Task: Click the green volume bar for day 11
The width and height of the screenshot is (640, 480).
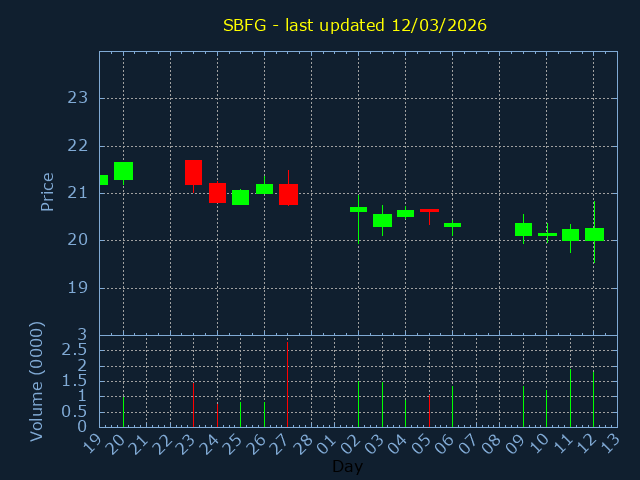Action: click(571, 398)
